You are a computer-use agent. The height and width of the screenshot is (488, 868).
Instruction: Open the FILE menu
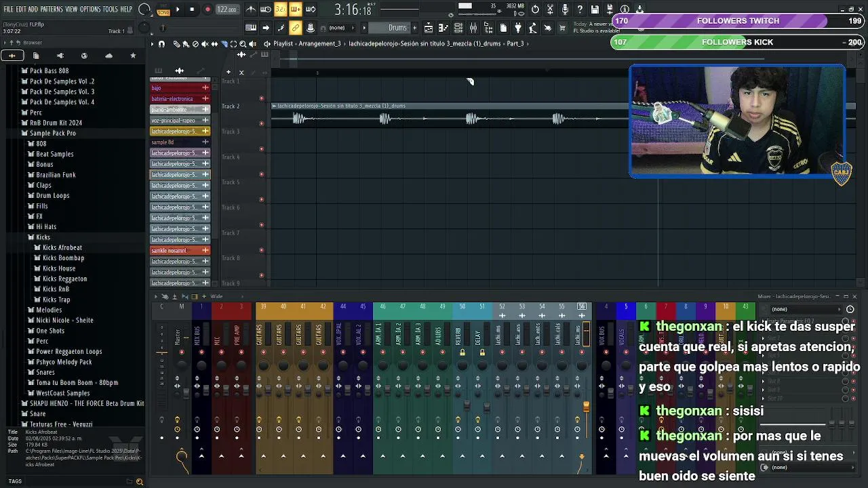[8, 9]
